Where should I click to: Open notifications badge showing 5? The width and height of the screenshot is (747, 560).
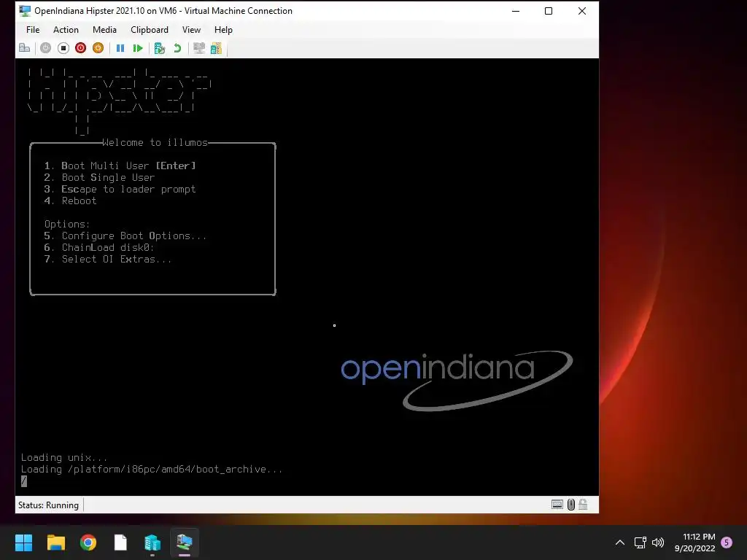click(x=727, y=542)
